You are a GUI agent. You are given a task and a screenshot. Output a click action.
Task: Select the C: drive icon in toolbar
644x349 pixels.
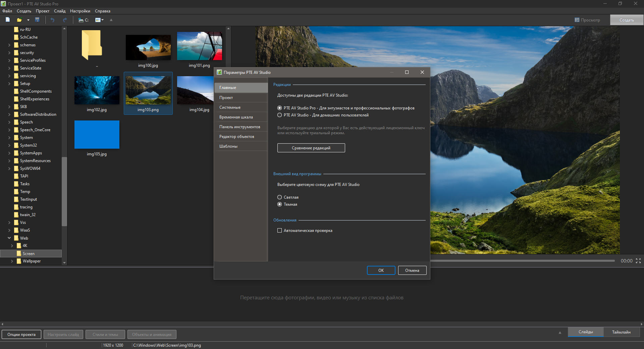click(x=83, y=20)
